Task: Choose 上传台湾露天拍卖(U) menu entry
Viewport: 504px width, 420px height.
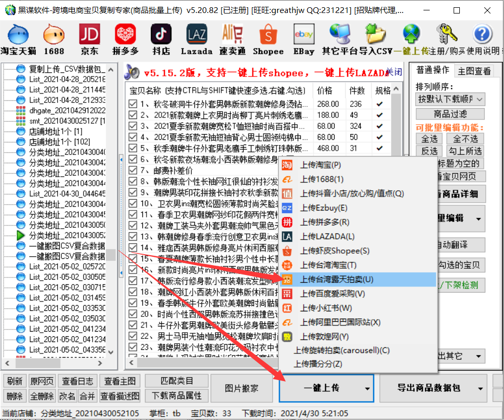Action: (x=358, y=280)
